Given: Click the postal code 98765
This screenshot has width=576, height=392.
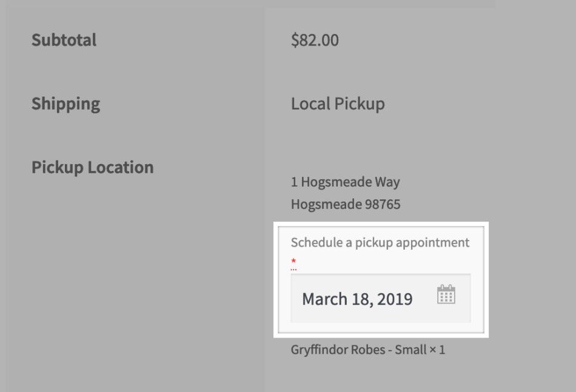Looking at the screenshot, I should 382,204.
